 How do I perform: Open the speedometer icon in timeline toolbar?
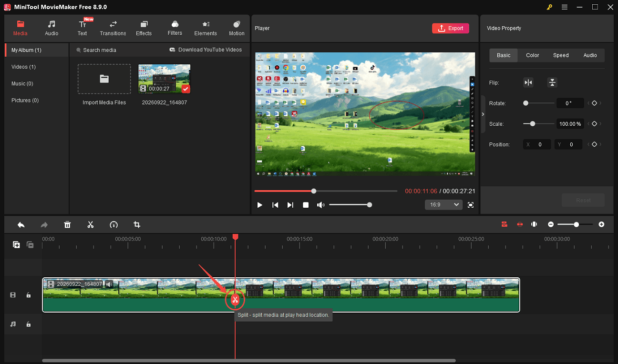click(x=113, y=224)
